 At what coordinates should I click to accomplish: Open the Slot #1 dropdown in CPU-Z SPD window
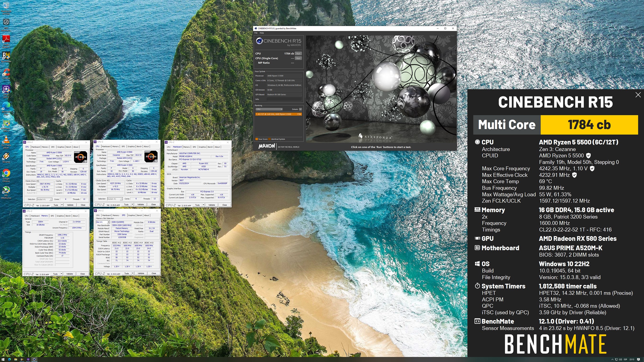[103, 222]
